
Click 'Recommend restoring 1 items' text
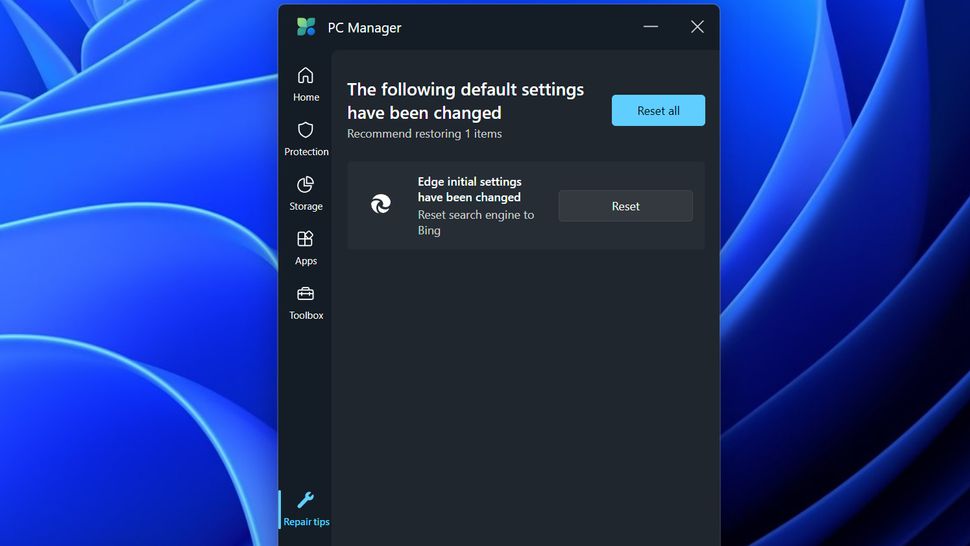pos(424,134)
